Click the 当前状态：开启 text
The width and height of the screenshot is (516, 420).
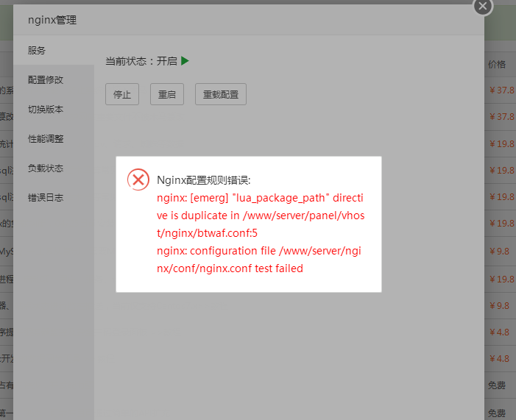pos(141,61)
